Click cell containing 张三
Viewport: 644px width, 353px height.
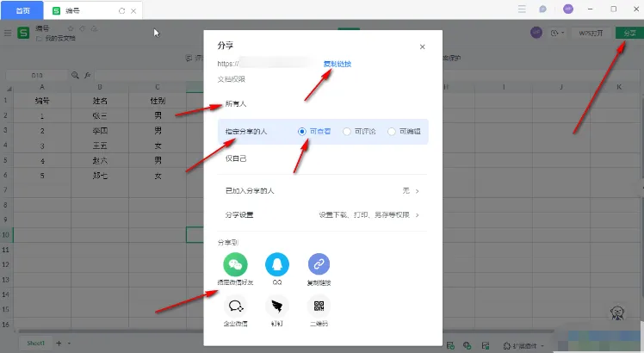click(x=100, y=116)
